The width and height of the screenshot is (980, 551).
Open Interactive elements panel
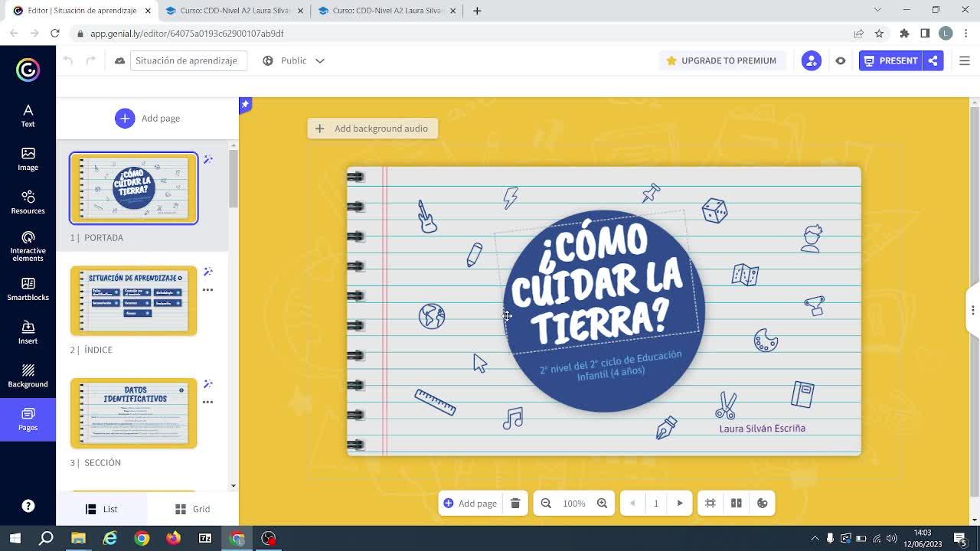28,246
